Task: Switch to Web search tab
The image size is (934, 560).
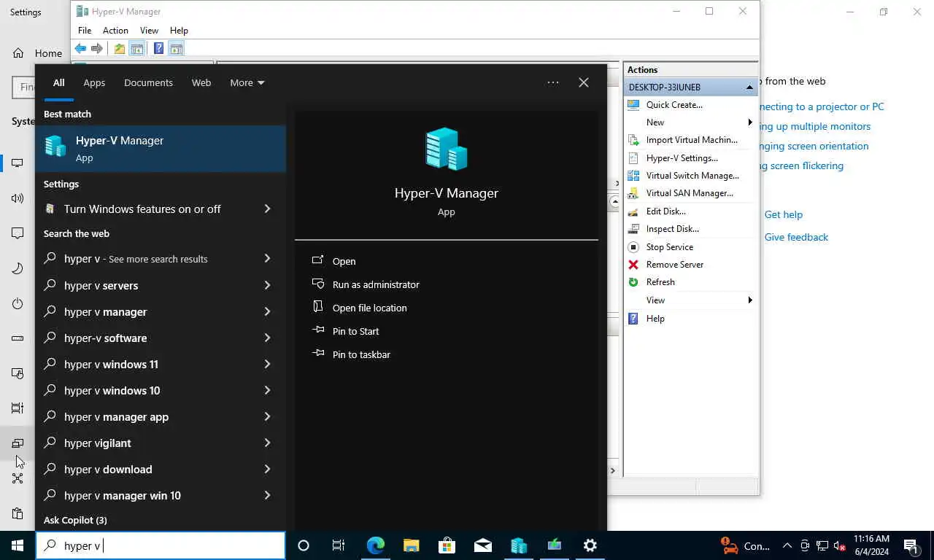Action: pos(201,83)
